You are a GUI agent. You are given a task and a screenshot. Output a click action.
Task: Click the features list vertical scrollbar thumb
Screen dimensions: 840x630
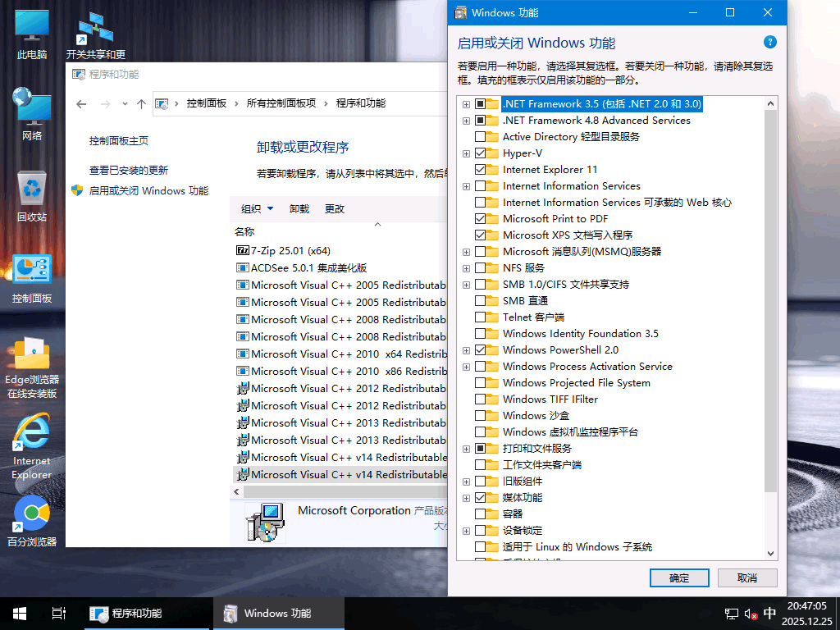(x=770, y=301)
